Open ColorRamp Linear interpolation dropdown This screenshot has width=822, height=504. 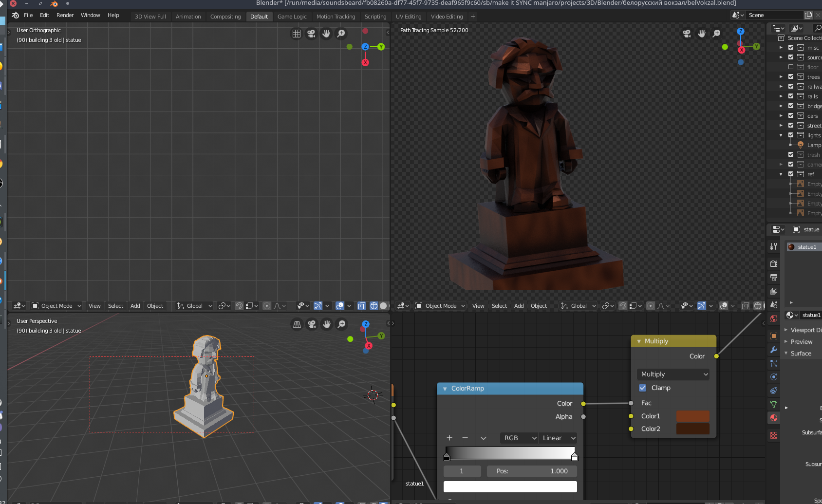[558, 438]
